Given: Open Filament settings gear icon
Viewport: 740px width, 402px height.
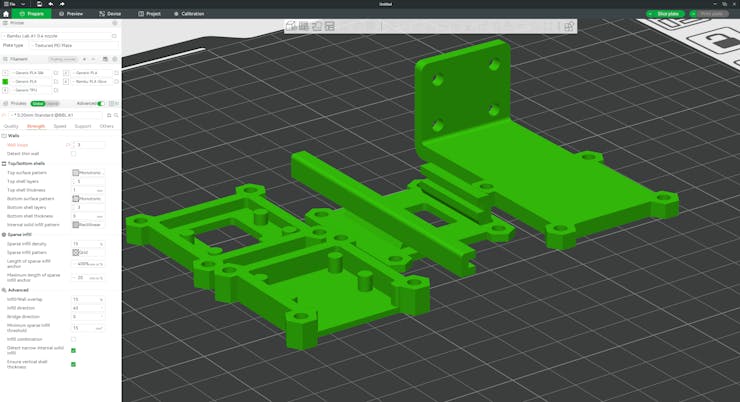Looking at the screenshot, I should [115, 59].
